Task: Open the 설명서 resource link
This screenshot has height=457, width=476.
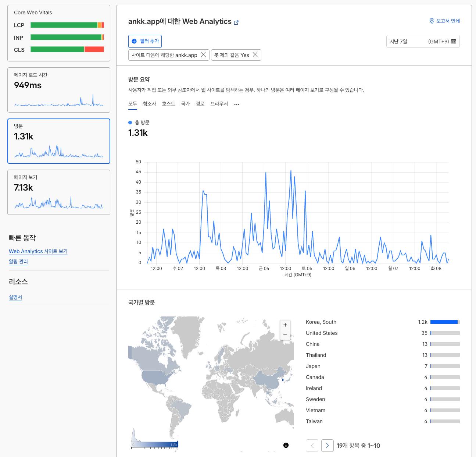Action: [15, 297]
